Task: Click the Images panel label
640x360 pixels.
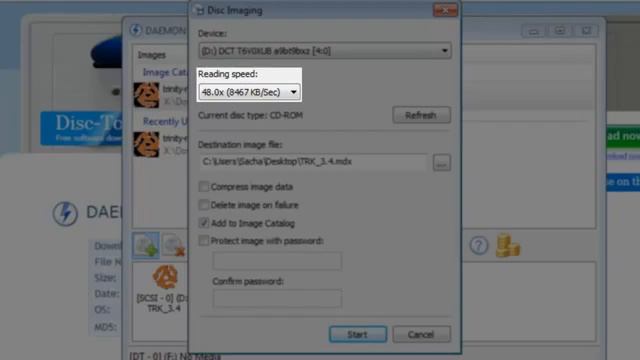Action: (151, 55)
